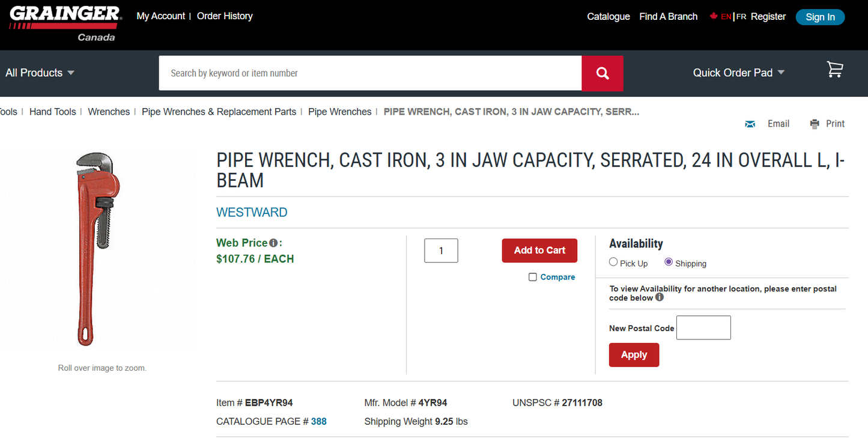Go to Hand Tools breadcrumb
The height and width of the screenshot is (444, 868).
(x=53, y=112)
